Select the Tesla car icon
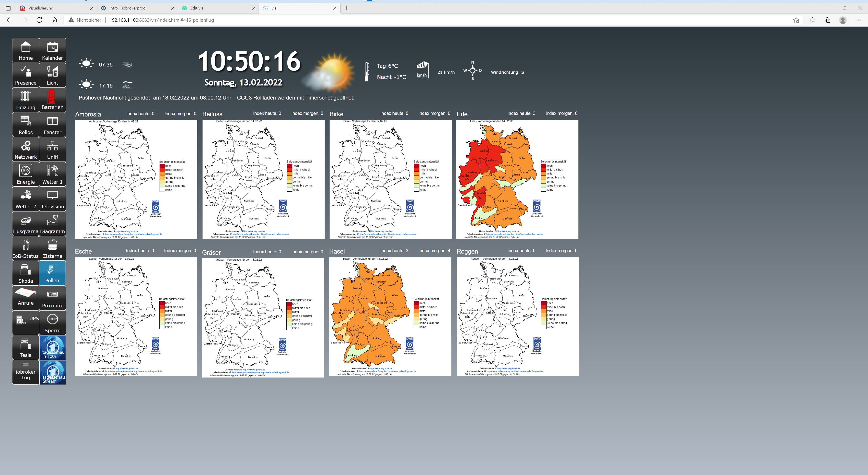Viewport: 868px width, 475px height. pyautogui.click(x=26, y=347)
